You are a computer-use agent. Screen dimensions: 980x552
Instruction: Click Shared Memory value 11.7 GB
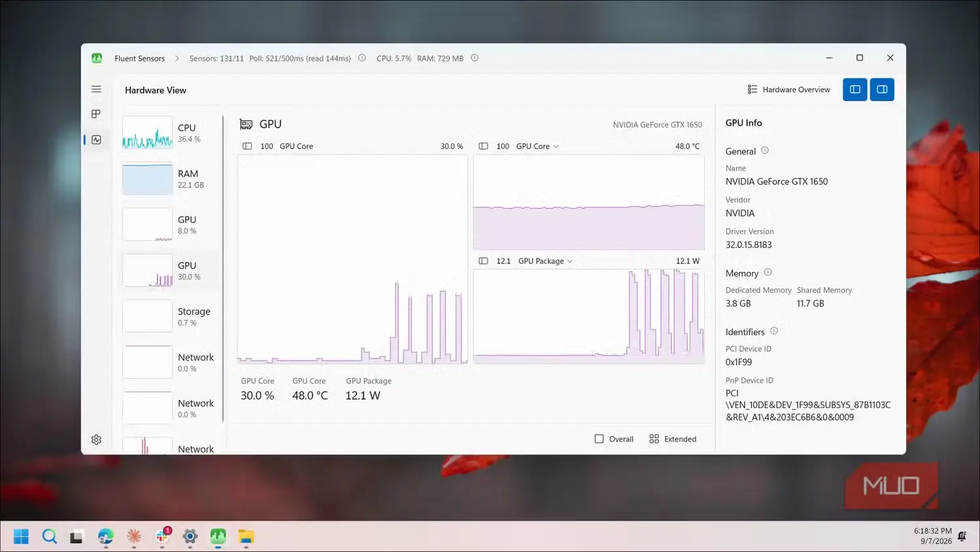pos(810,303)
